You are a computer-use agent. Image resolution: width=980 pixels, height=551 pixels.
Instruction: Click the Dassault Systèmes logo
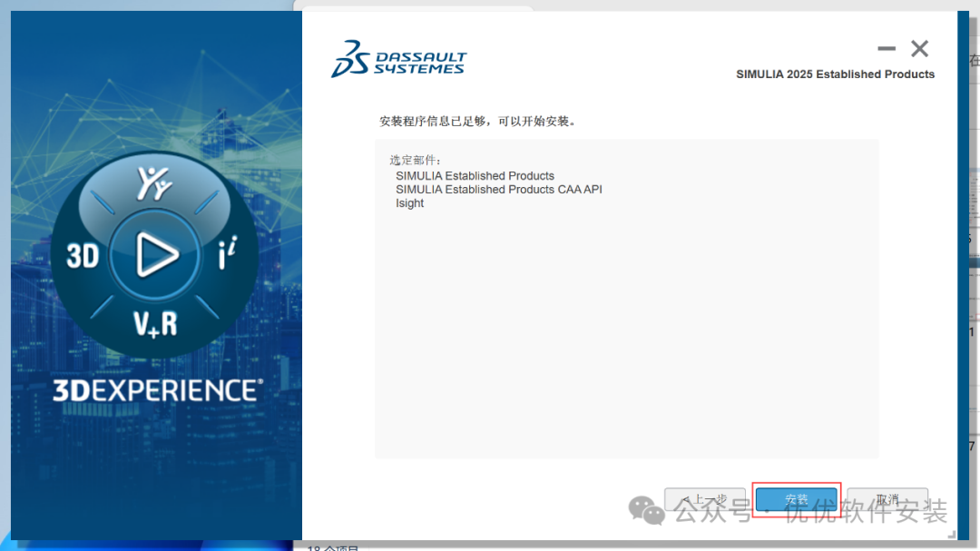click(398, 59)
